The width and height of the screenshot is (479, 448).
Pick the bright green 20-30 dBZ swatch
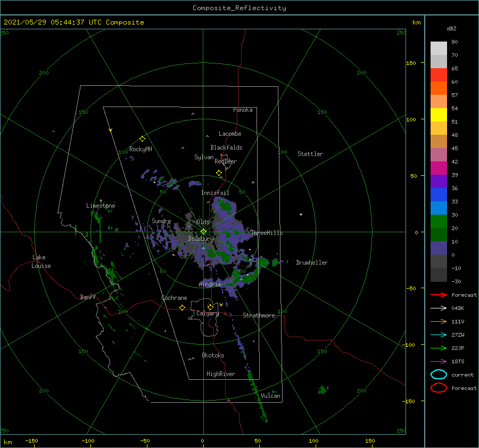439,222
